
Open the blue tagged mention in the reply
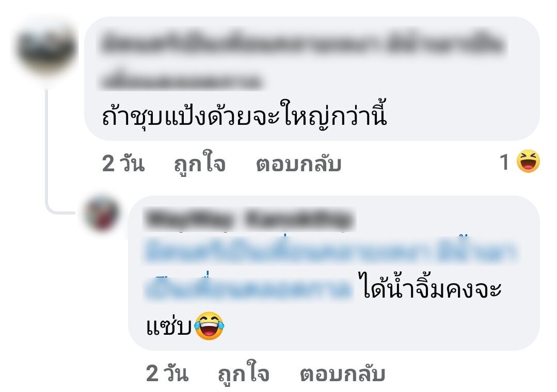coord(330,251)
